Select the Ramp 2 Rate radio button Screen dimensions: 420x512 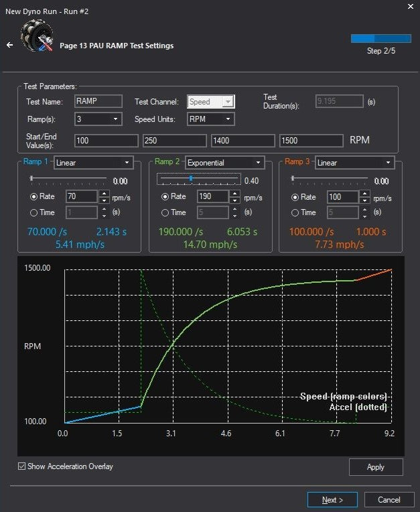click(165, 196)
